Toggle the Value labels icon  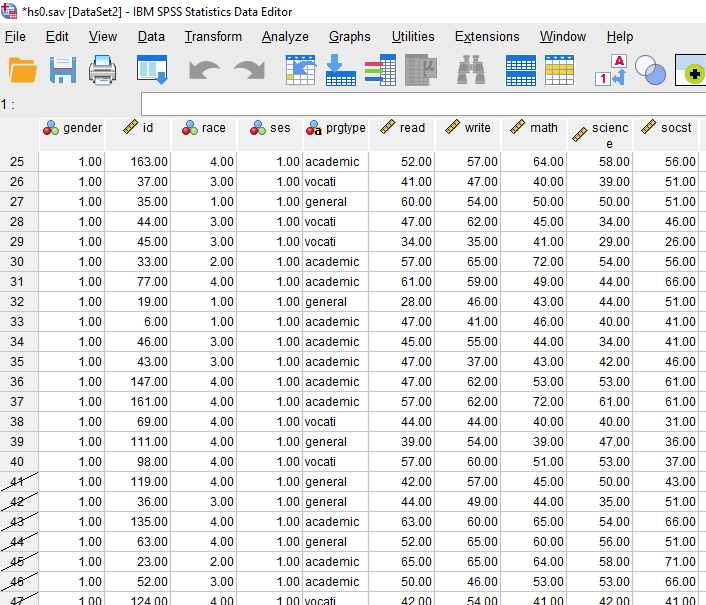[x=611, y=70]
